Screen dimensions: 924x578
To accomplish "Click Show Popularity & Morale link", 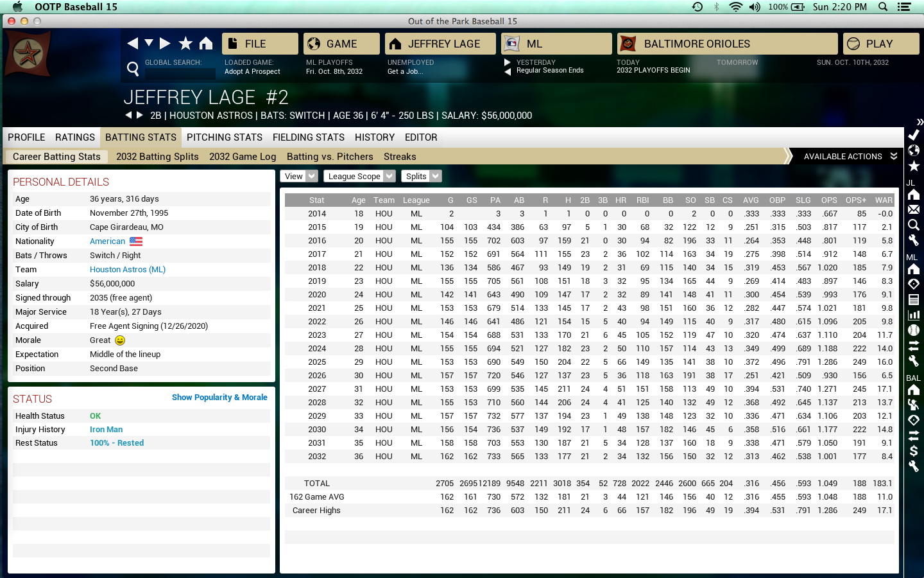I will click(x=219, y=398).
